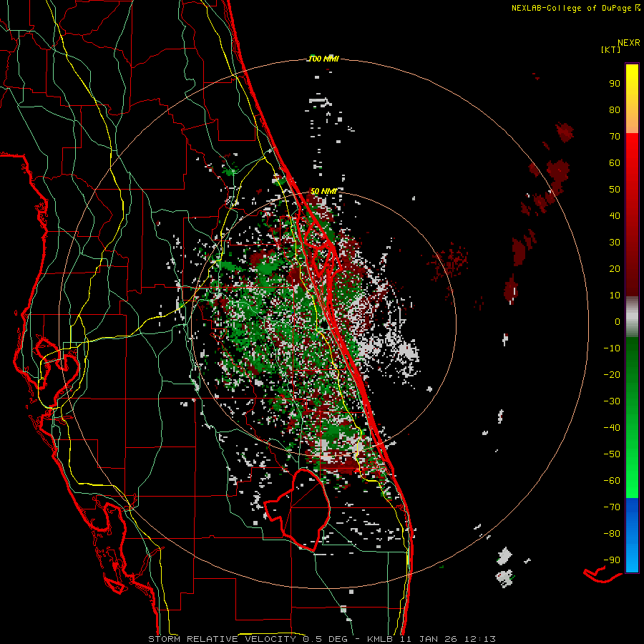Image resolution: width=644 pixels, height=644 pixels.
Task: Click the STORM RELATIVE VELOCITY caption text
Action: pos(222,639)
